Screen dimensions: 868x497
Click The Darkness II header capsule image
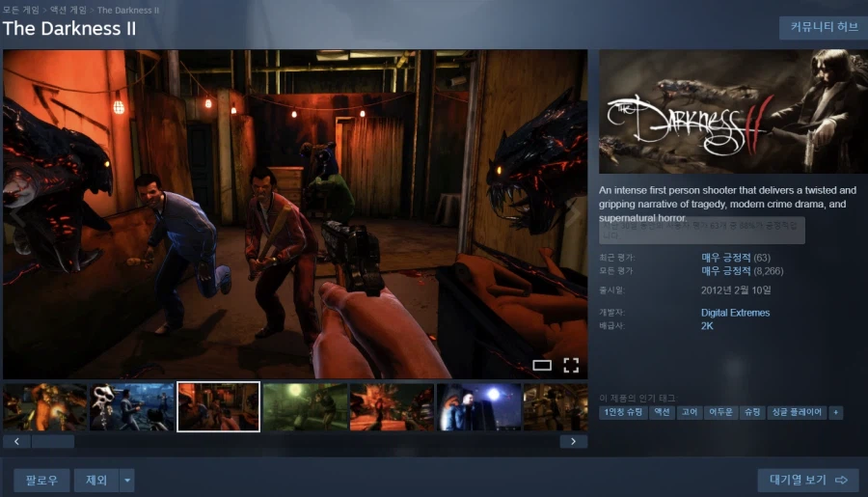pyautogui.click(x=734, y=111)
